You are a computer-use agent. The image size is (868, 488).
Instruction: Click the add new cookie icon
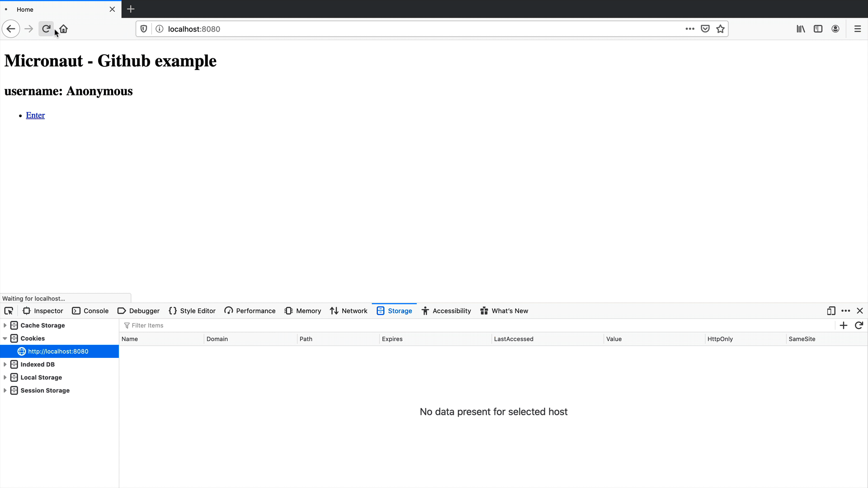pyautogui.click(x=843, y=325)
